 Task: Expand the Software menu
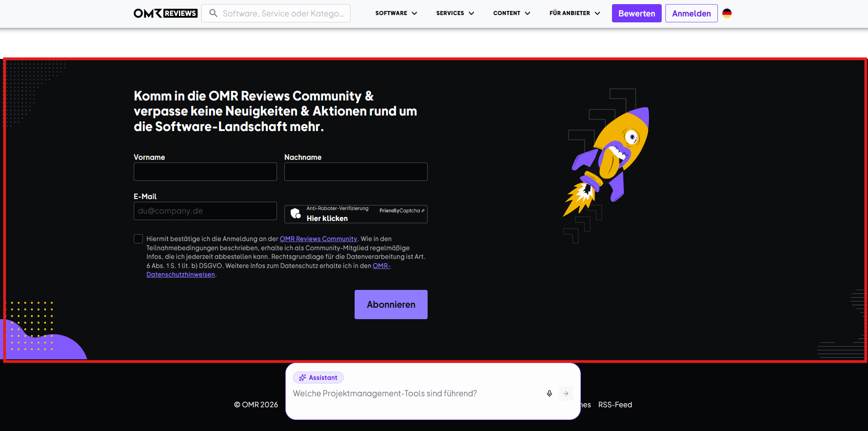[x=396, y=13]
